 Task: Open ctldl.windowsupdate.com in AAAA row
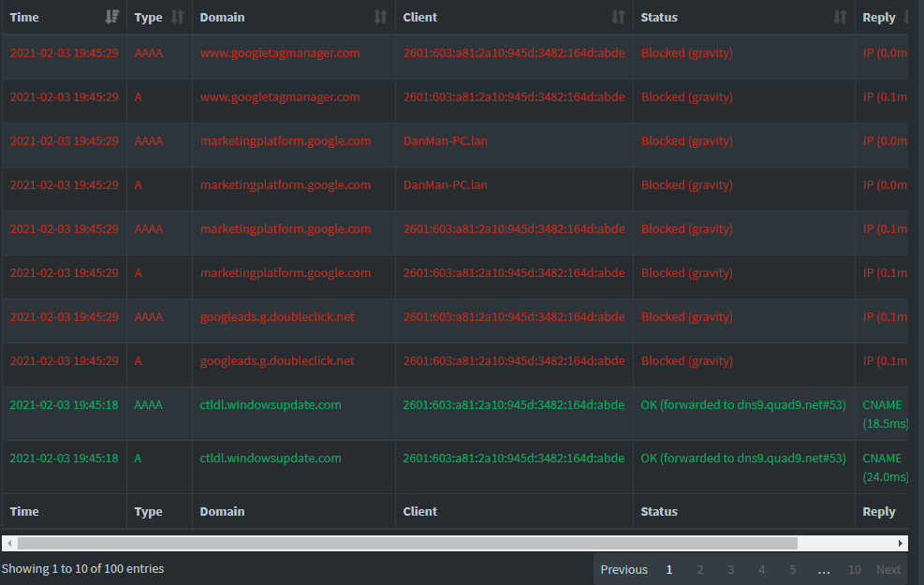click(x=271, y=404)
